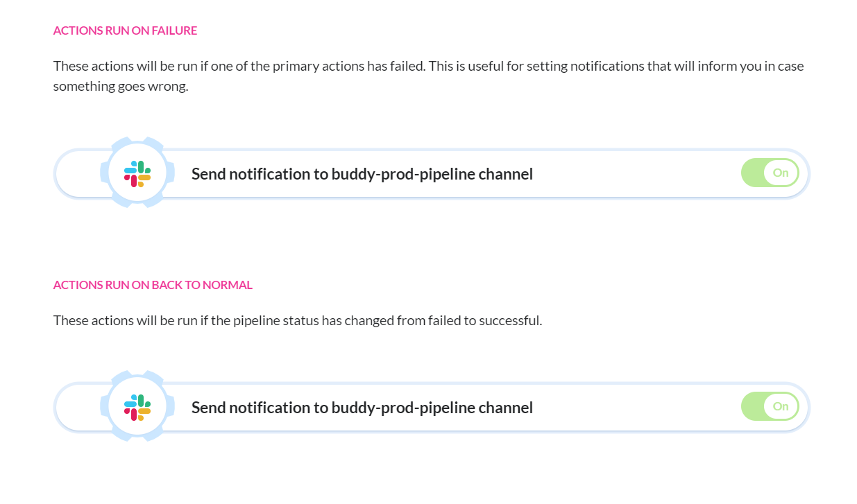Open the back-to-normal "Send notification to buddy-prod-pipeline channel" action

coord(362,408)
